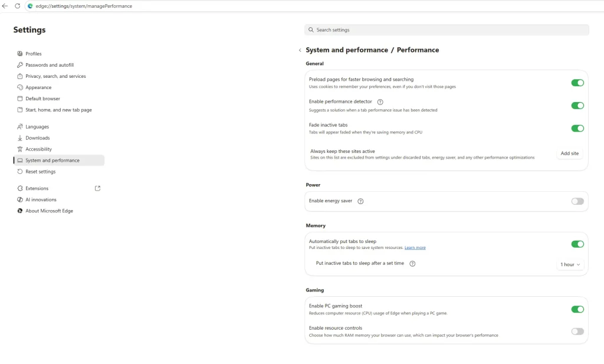This screenshot has height=364, width=604.
Task: Turn on Enable energy saver
Action: coord(577,201)
